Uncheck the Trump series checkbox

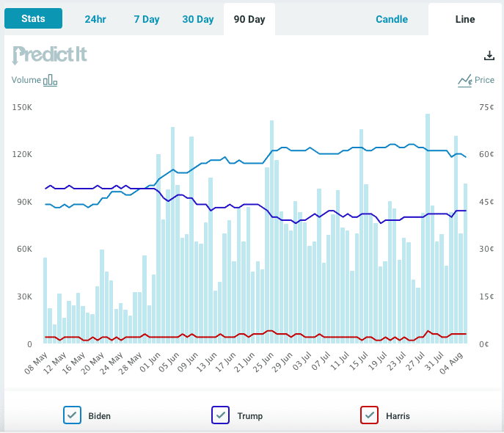pyautogui.click(x=221, y=415)
